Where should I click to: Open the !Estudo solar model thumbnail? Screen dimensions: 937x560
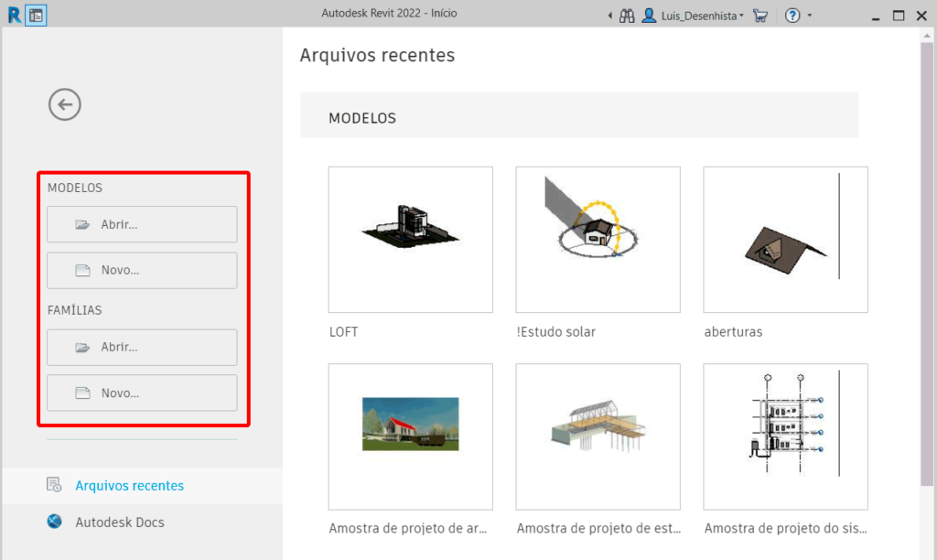pyautogui.click(x=598, y=240)
